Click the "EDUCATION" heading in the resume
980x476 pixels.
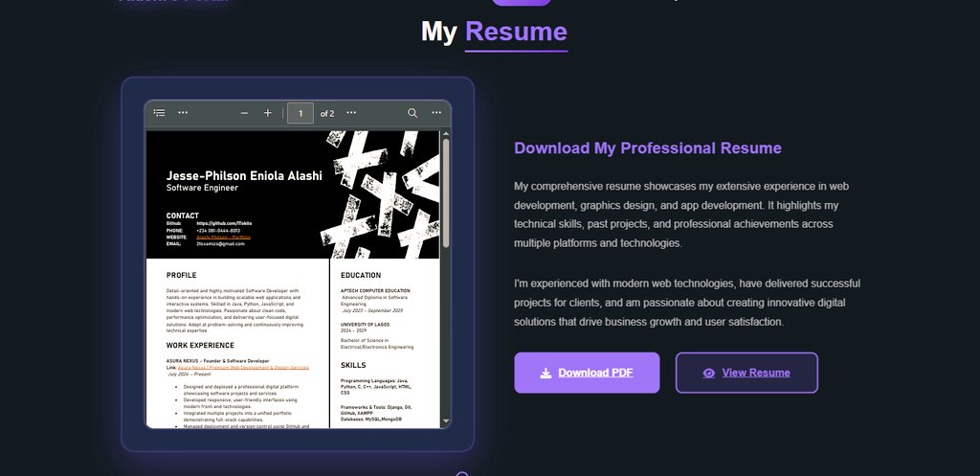tap(361, 275)
